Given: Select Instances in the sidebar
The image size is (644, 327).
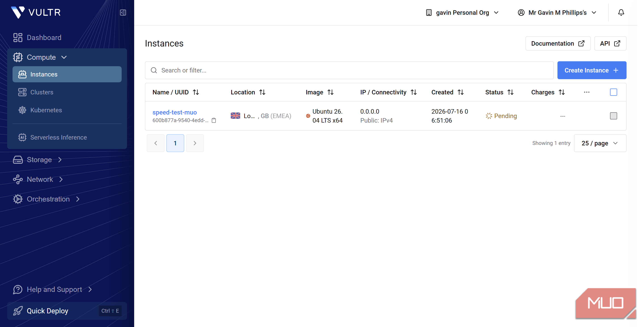Looking at the screenshot, I should pyautogui.click(x=67, y=74).
